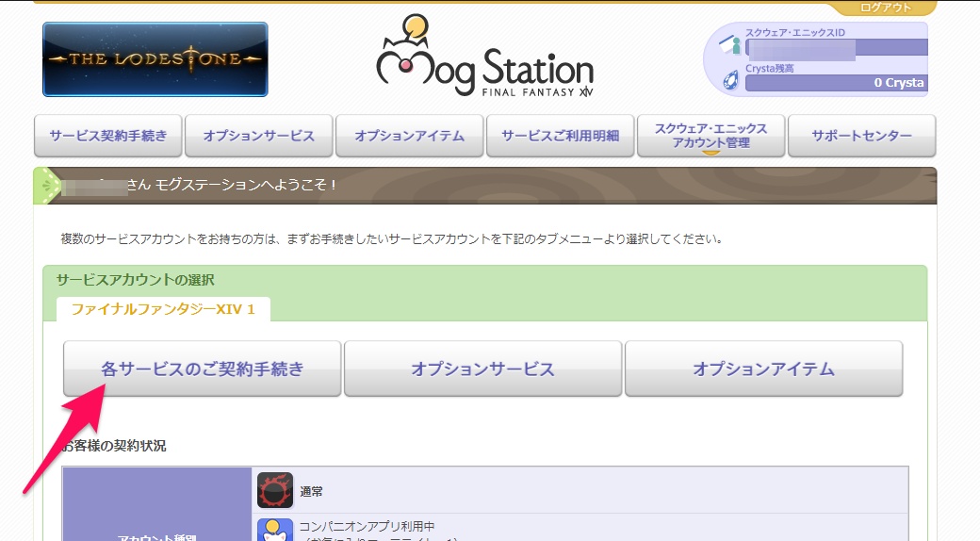Click the large オプションアイテム button
Screen dimensions: 980x541
pyautogui.click(x=764, y=369)
